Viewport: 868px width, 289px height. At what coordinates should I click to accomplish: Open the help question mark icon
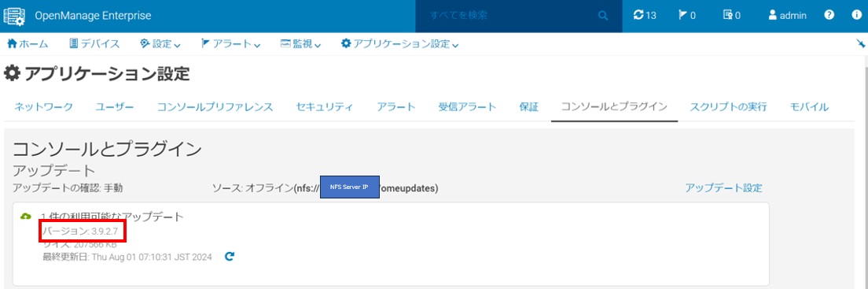pos(829,16)
